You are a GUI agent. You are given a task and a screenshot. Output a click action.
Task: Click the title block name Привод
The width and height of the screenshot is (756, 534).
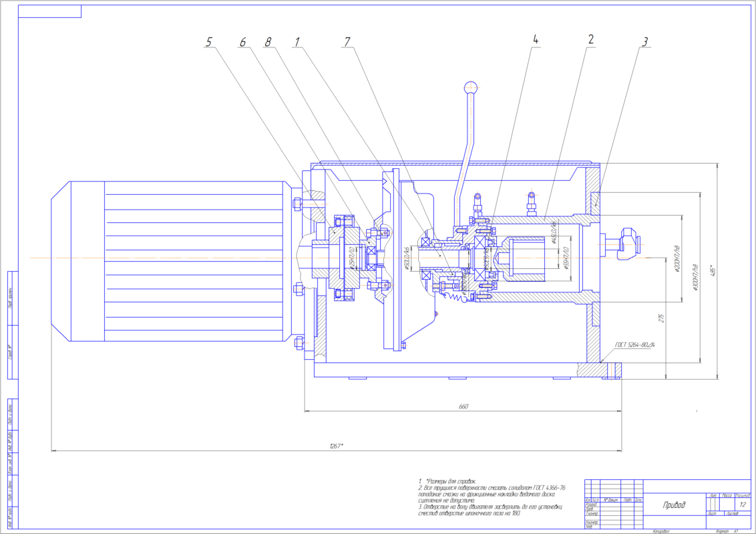674,505
